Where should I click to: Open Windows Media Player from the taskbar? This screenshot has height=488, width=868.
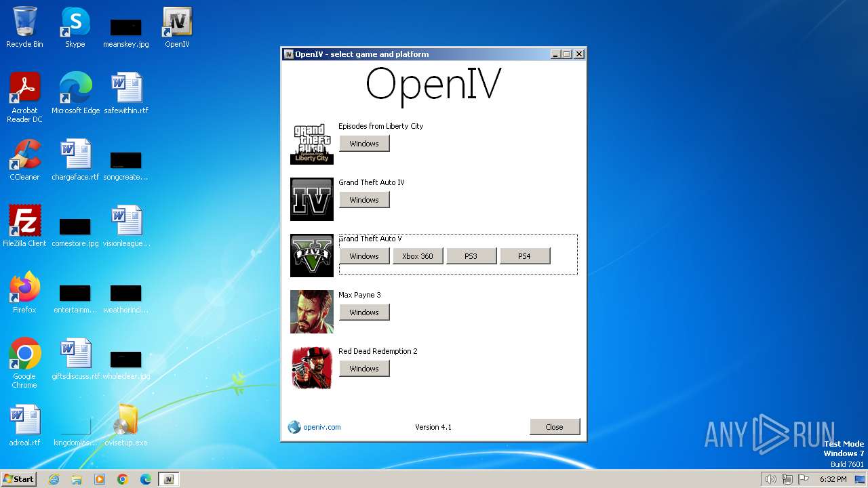(100, 479)
